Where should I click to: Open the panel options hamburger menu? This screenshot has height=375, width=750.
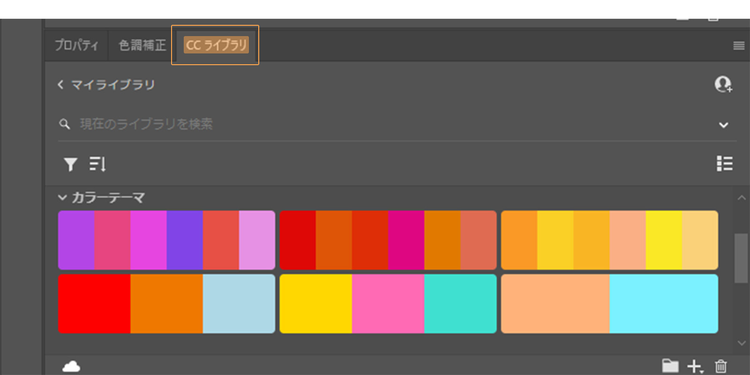coord(739,46)
